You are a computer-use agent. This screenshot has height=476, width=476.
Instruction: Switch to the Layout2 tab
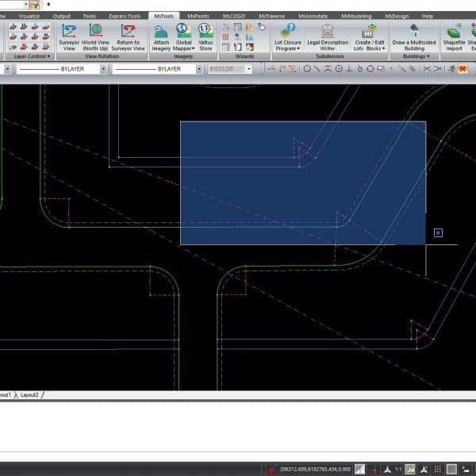[x=30, y=394]
